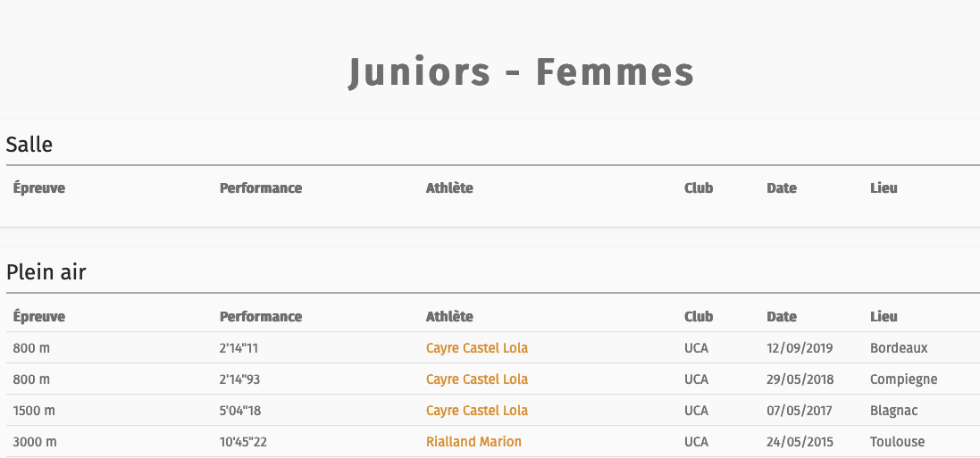The width and height of the screenshot is (980, 458).
Task: Click Épreuve column header in Plein air table
Action: click(x=38, y=317)
